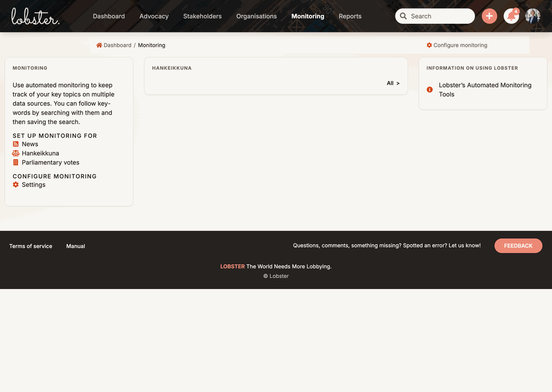Screen dimensions: 552x392
Task: Click the Dashboard breadcrumb link
Action: pos(117,45)
